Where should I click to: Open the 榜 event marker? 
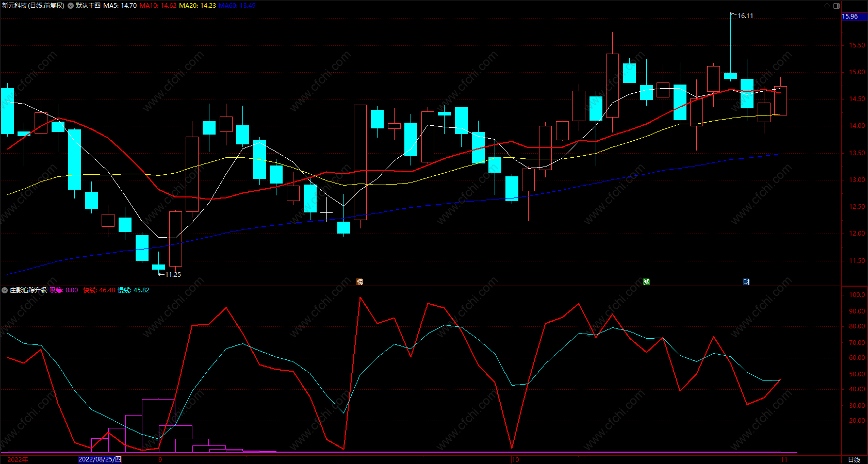tap(360, 281)
